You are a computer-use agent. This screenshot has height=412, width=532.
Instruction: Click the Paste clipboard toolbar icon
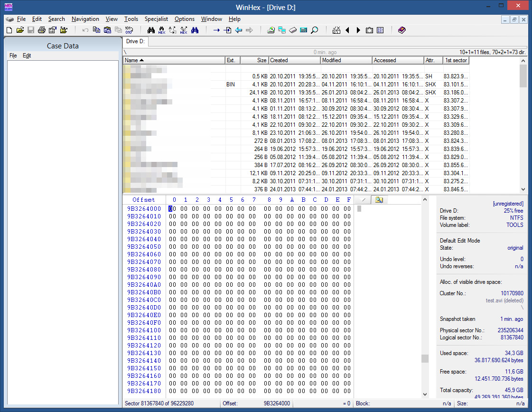107,30
